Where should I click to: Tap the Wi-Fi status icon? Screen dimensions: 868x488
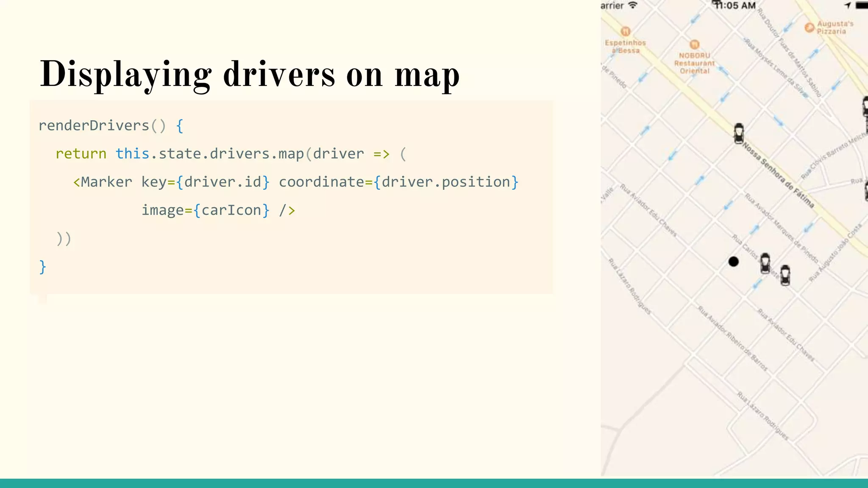click(633, 5)
